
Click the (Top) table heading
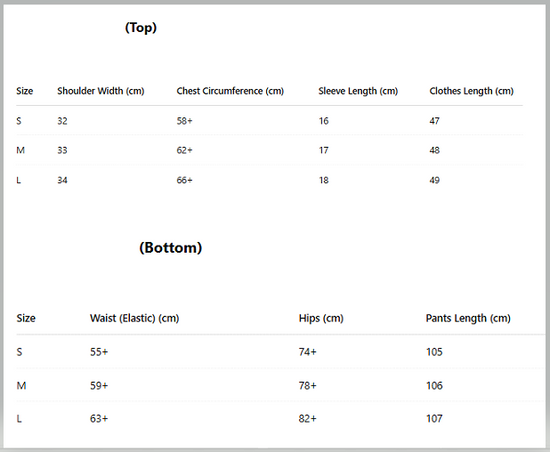pyautogui.click(x=141, y=27)
